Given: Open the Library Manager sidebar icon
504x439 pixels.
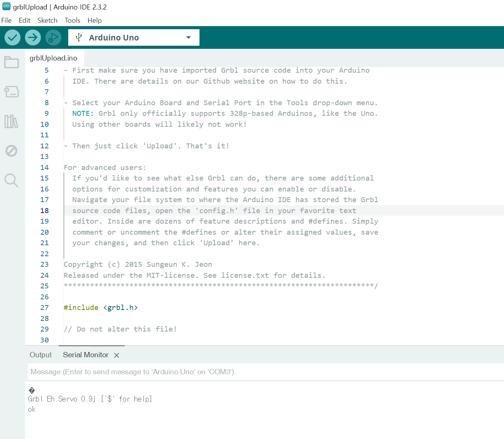Looking at the screenshot, I should 11,121.
